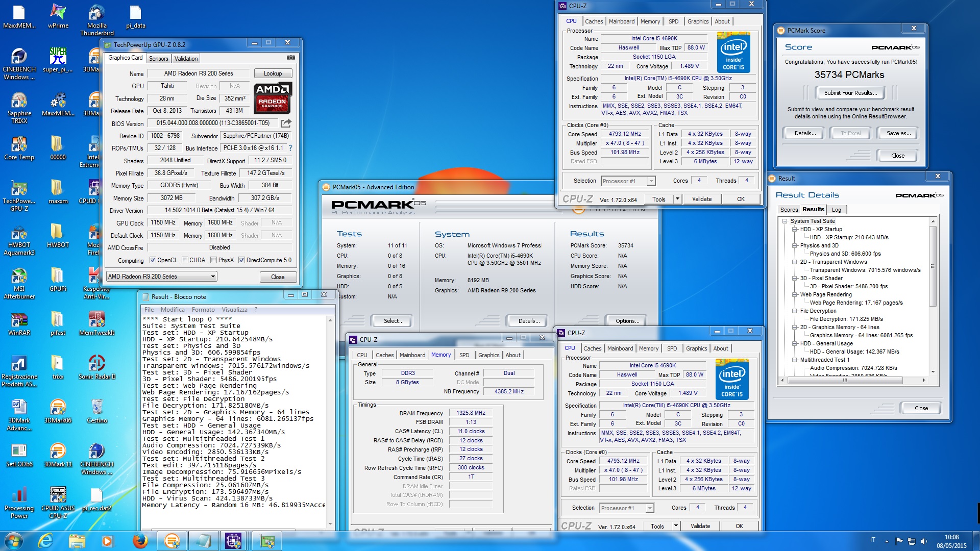Screen dimensions: 980x551
Task: Open the Scores tab in Result Details
Action: click(x=789, y=210)
